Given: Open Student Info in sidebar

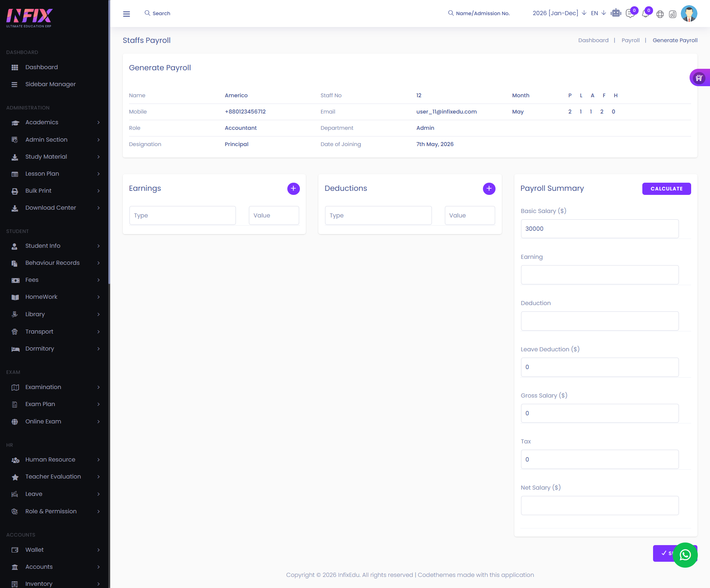Looking at the screenshot, I should 43,246.
